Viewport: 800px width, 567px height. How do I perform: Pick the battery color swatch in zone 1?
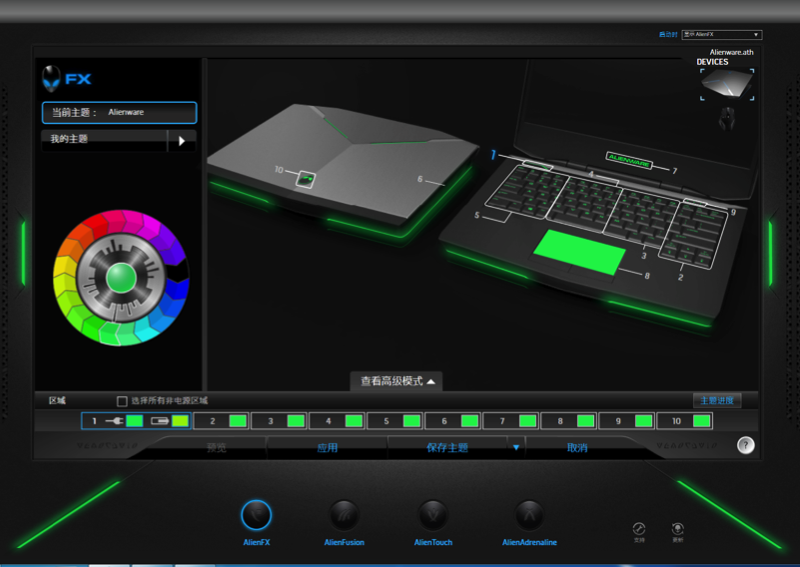(180, 421)
